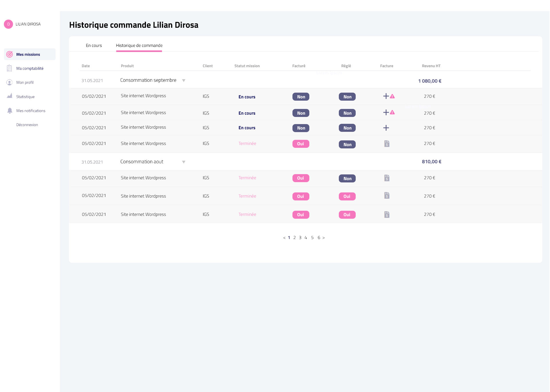Image resolution: width=550 pixels, height=392 pixels.
Task: Click the plus icon without warning triangle
Action: pos(386,128)
